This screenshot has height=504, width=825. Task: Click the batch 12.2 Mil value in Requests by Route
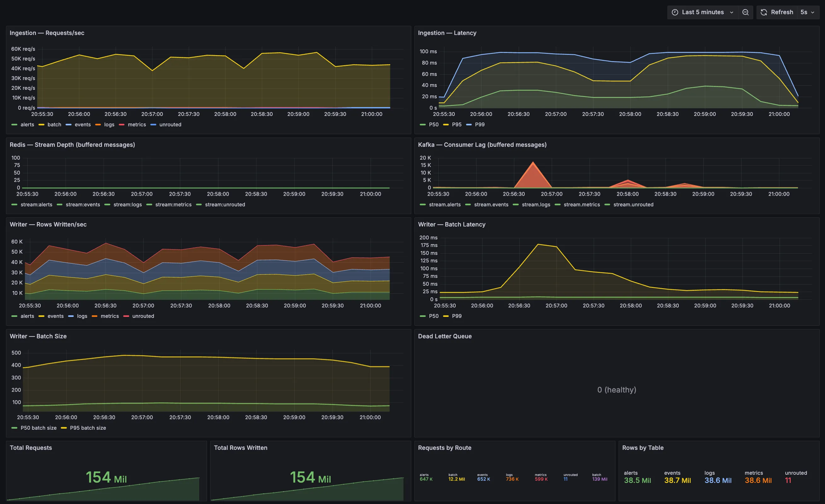[x=457, y=479]
